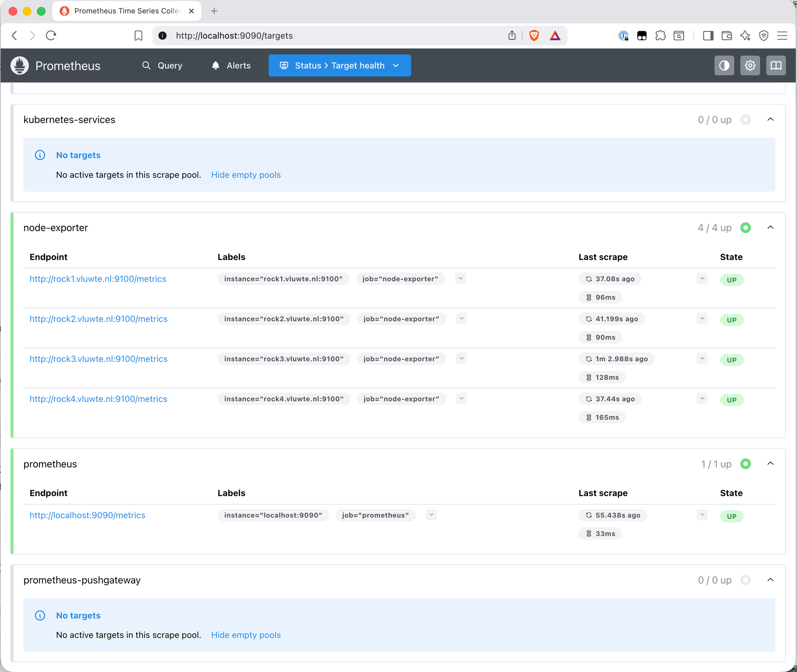Open the Brave Shields icon in address bar
The height and width of the screenshot is (672, 797).
point(534,35)
